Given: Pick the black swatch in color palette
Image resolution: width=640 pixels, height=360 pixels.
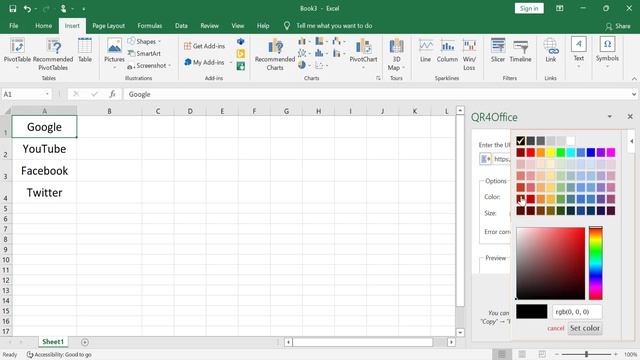Looking at the screenshot, I should (520, 141).
